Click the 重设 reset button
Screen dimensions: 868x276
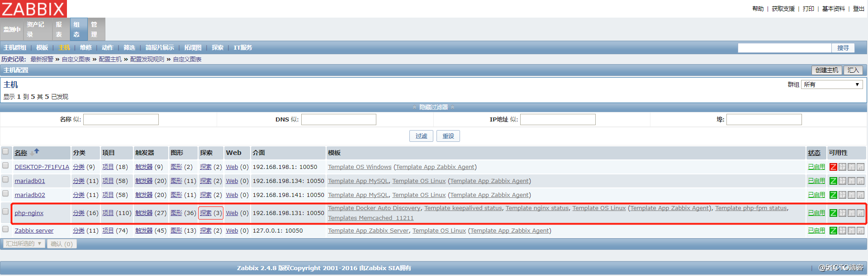(448, 136)
